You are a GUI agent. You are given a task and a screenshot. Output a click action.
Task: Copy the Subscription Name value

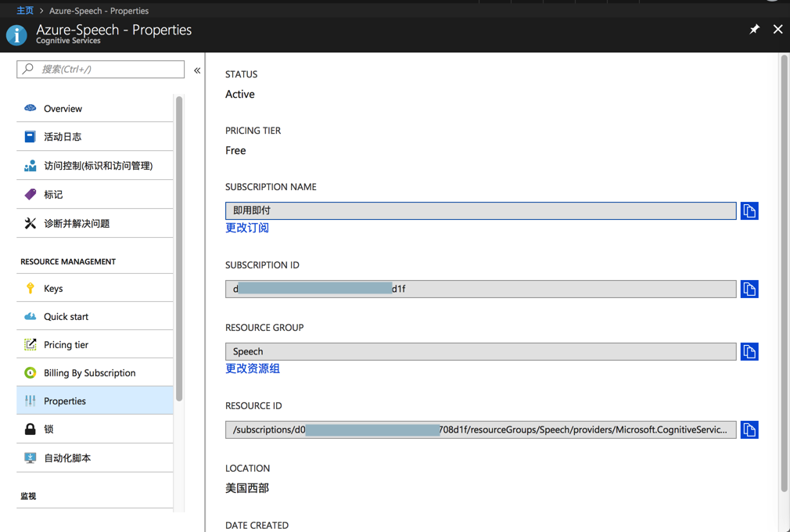point(749,211)
